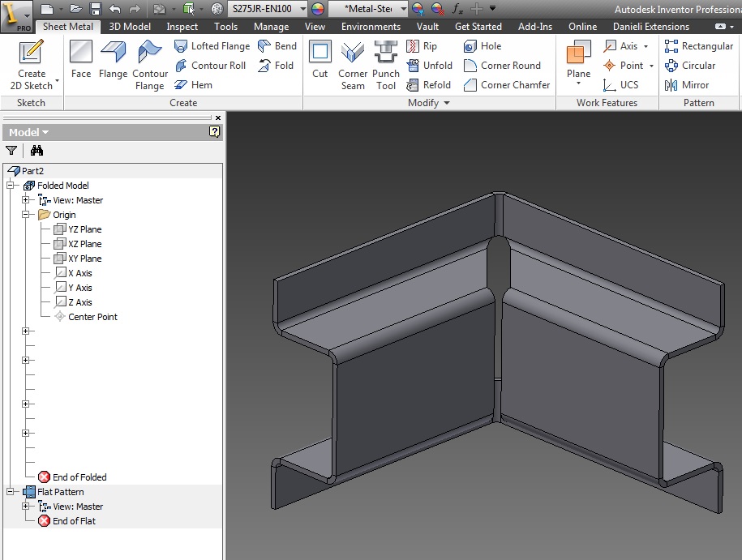
Task: Collapse the Origin folder node
Action: click(x=26, y=215)
